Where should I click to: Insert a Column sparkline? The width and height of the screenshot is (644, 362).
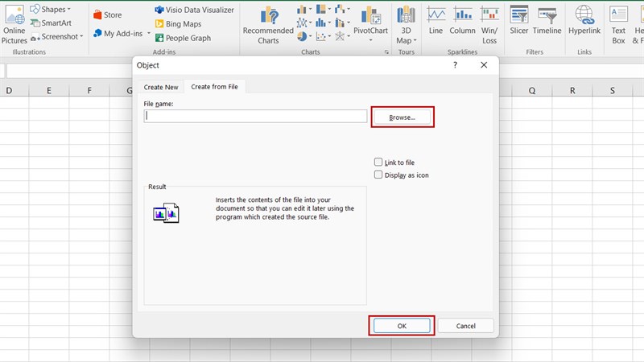coord(462,19)
